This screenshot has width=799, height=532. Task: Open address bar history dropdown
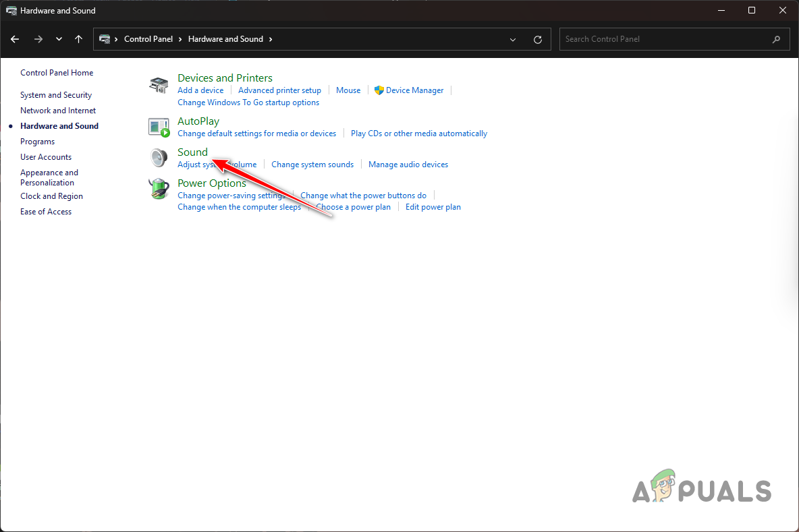[x=513, y=39]
